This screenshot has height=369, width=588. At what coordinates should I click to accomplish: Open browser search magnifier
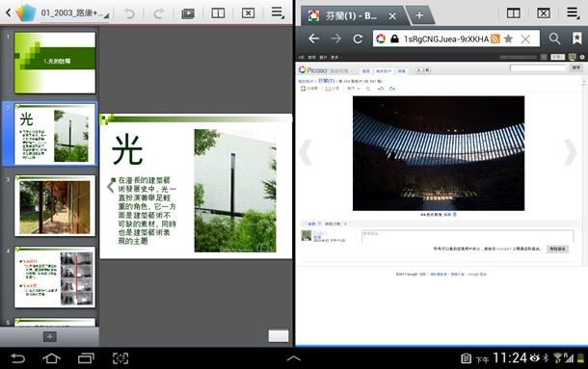coord(554,39)
